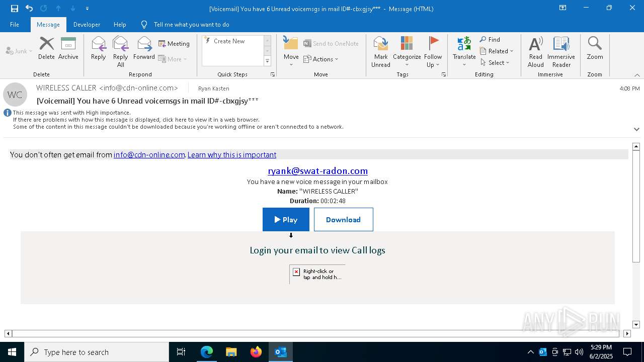Click the horizontal scrollbar right arrow

click(627, 333)
